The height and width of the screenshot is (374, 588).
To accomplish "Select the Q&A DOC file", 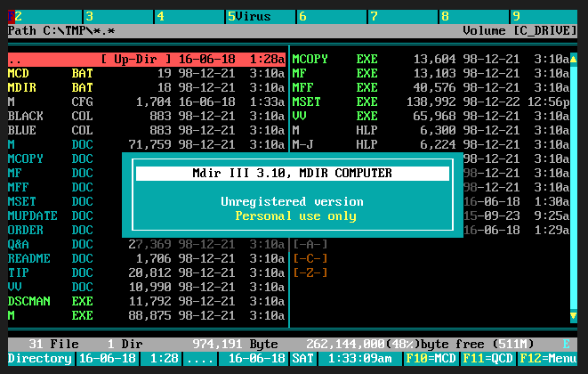I will coord(147,245).
